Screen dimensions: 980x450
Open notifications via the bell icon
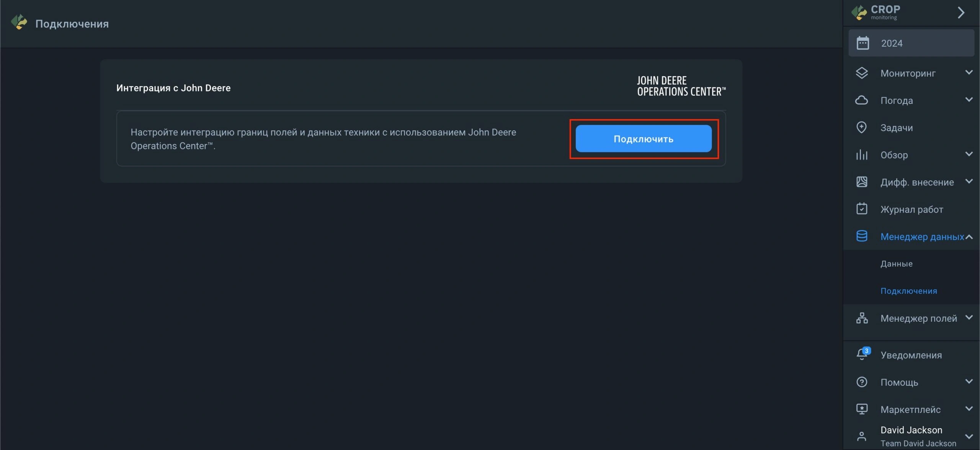[x=862, y=354]
